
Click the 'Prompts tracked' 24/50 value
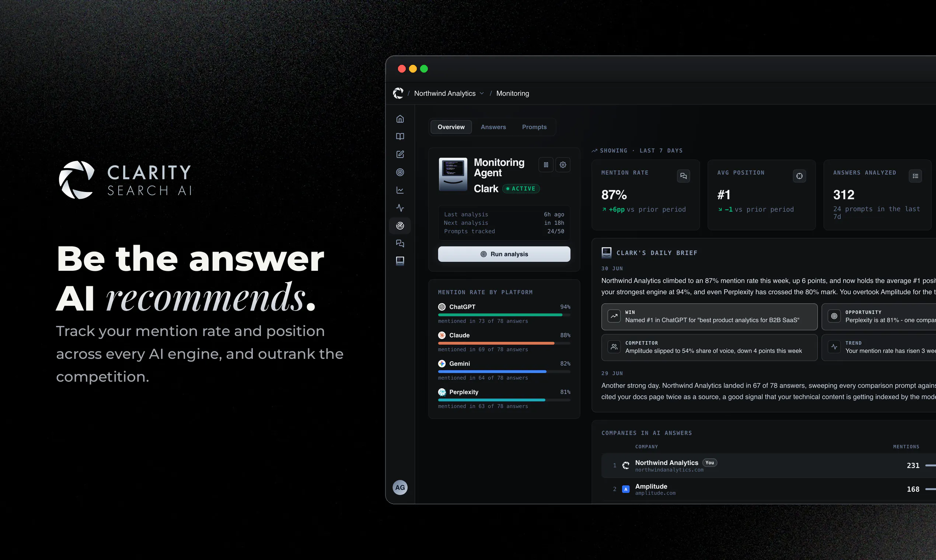click(556, 231)
